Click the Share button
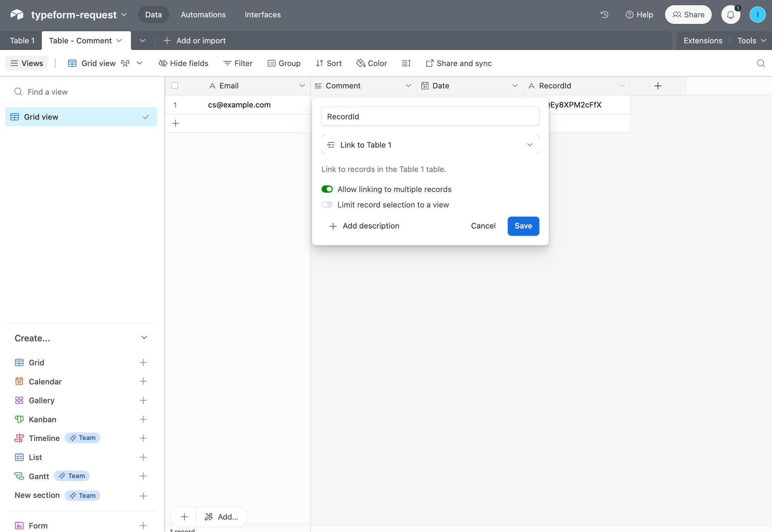The image size is (772, 532). (688, 15)
